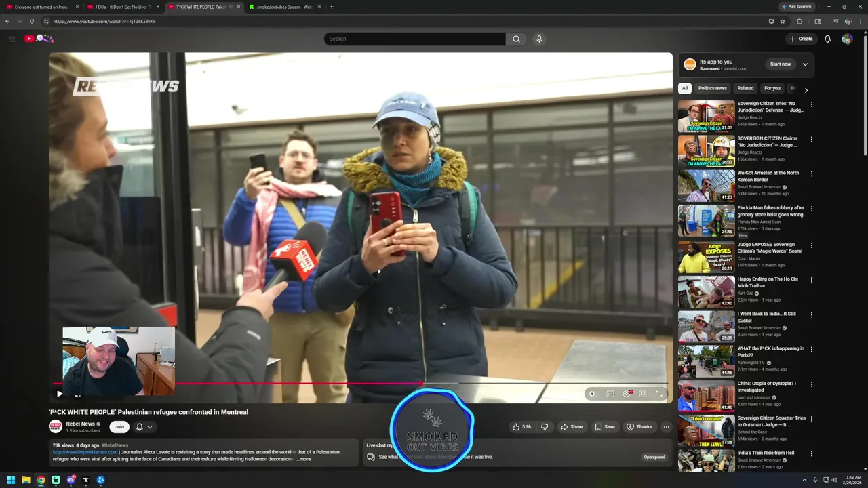868x488 pixels.
Task: Go back in browser history
Action: (7, 21)
